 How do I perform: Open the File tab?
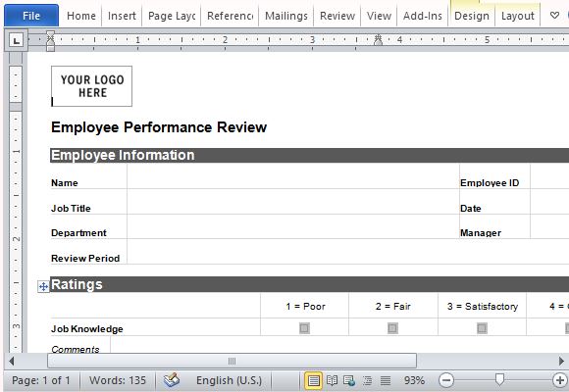[31, 16]
